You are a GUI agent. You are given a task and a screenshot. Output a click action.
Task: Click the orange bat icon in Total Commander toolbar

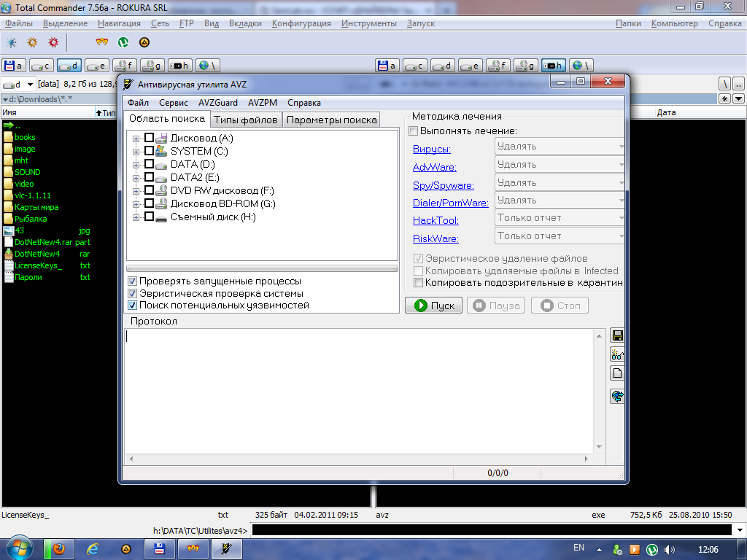[102, 42]
